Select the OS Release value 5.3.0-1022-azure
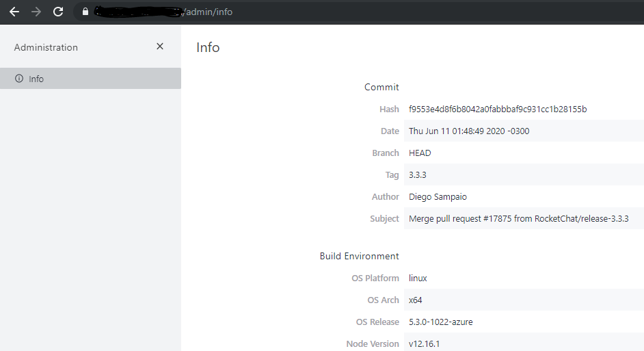The height and width of the screenshot is (351, 644). point(441,322)
